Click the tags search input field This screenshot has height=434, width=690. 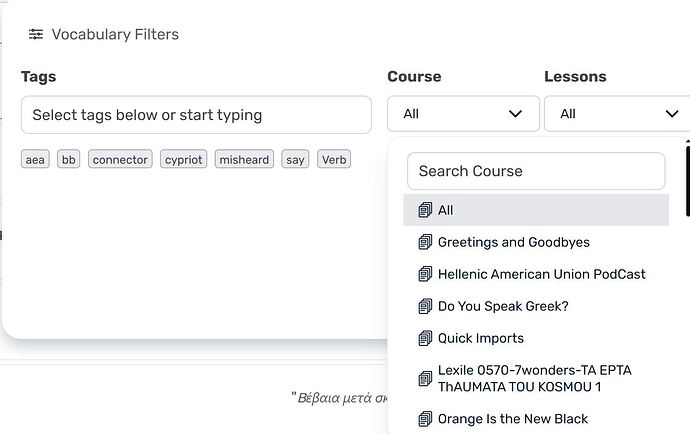[196, 115]
